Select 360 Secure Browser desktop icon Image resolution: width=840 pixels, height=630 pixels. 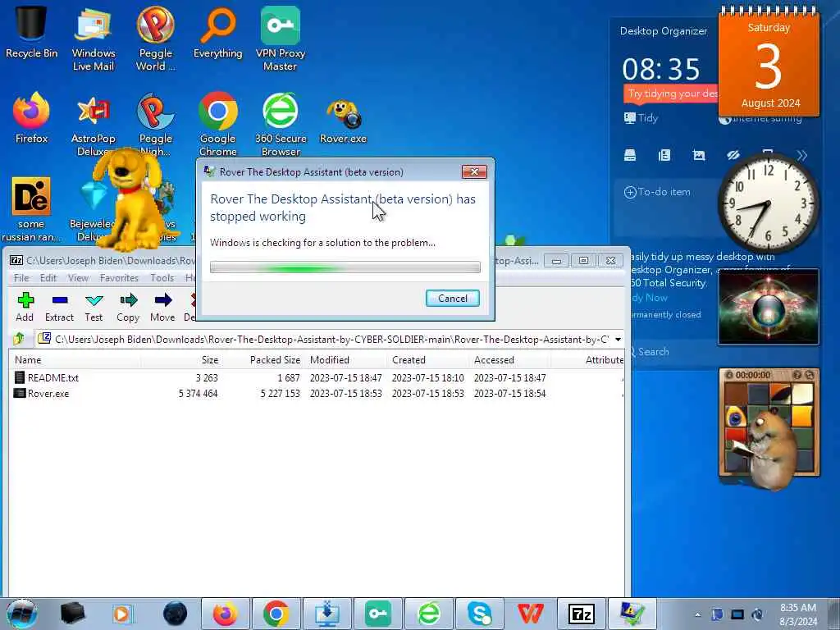pos(281,125)
